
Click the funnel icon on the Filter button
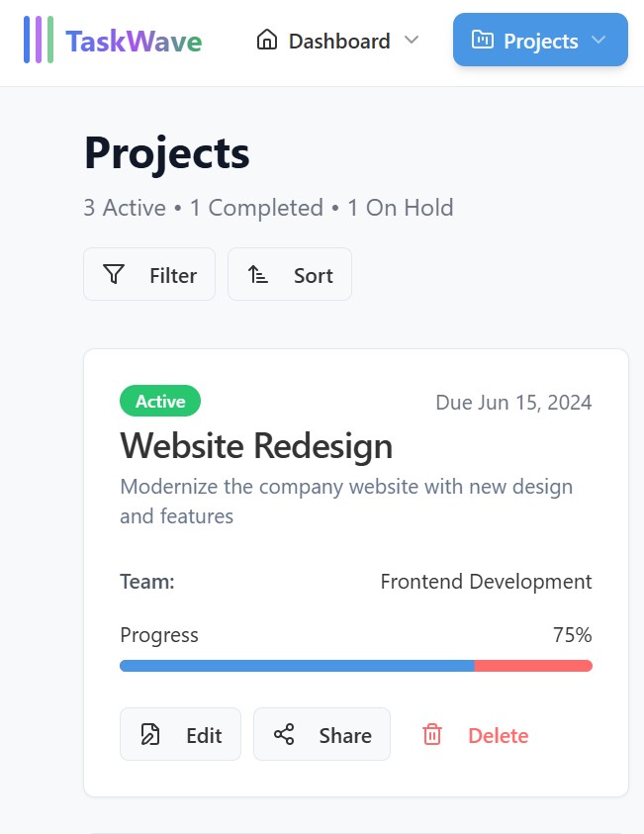(x=116, y=274)
